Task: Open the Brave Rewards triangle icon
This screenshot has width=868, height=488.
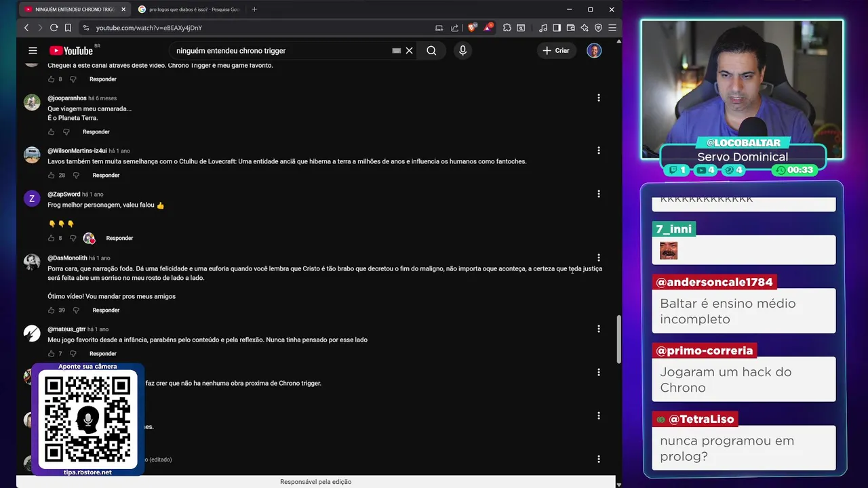Action: click(488, 28)
